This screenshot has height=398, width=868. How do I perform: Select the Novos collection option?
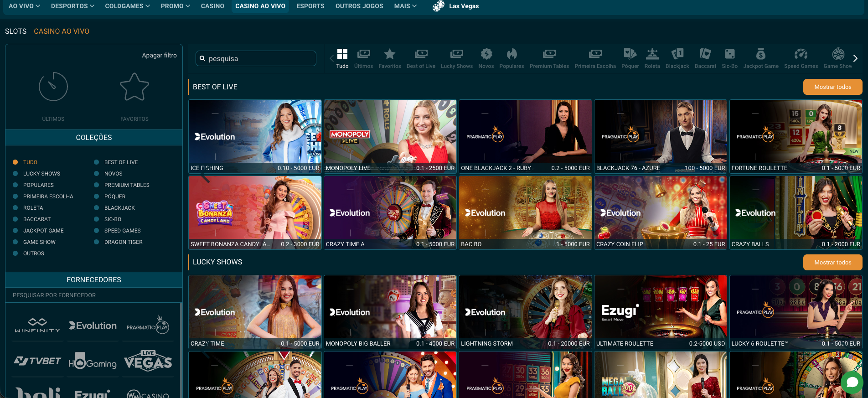[108, 174]
